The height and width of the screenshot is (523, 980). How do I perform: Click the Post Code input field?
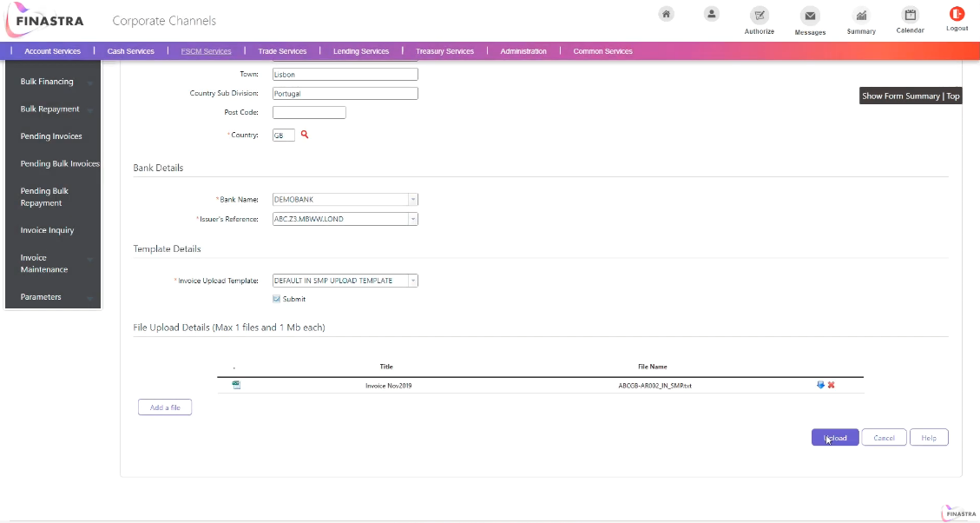[x=309, y=113]
